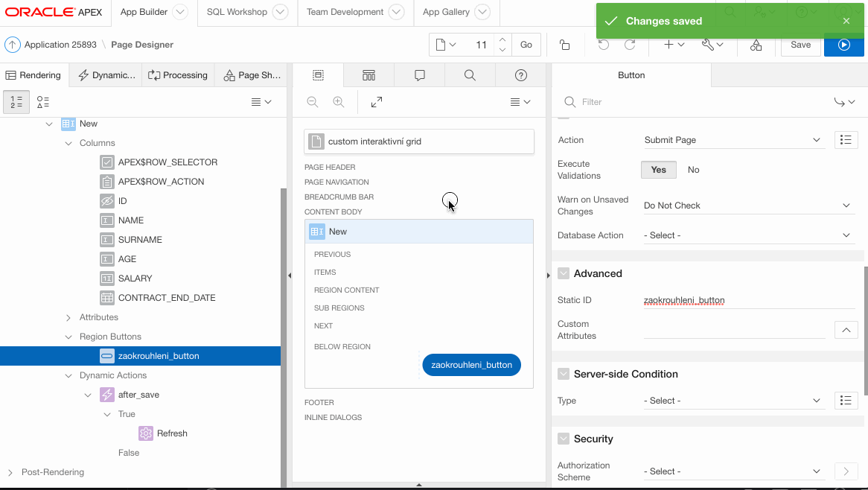Collapse the Advanced section toggle
The height and width of the screenshot is (490, 868).
564,273
